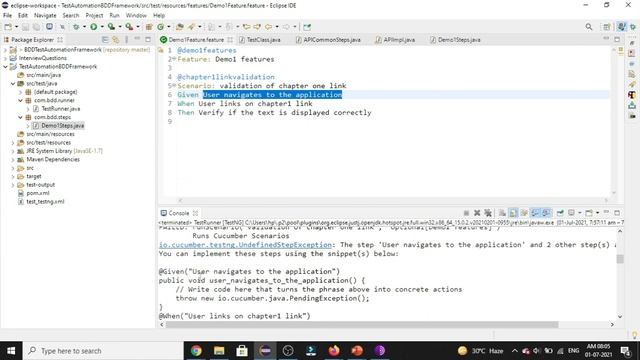Open Firefox from the taskbar
The height and width of the screenshot is (360, 640).
[334, 351]
